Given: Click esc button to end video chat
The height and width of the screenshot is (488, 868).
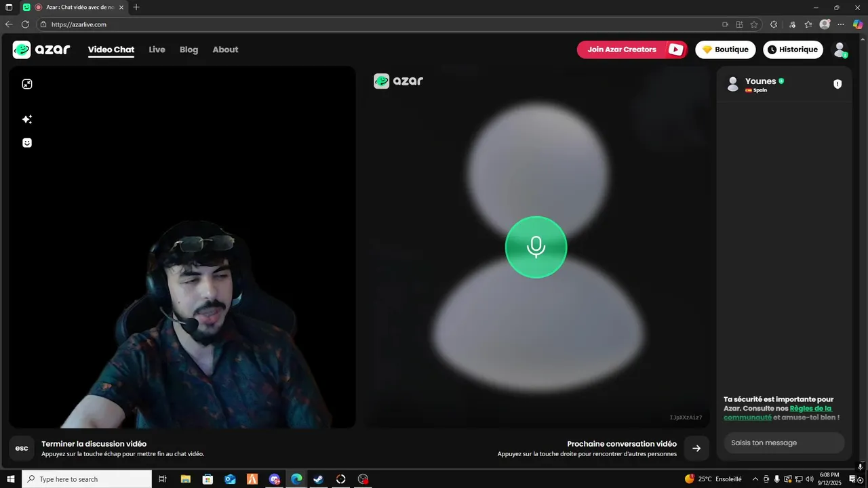Looking at the screenshot, I should [x=22, y=448].
